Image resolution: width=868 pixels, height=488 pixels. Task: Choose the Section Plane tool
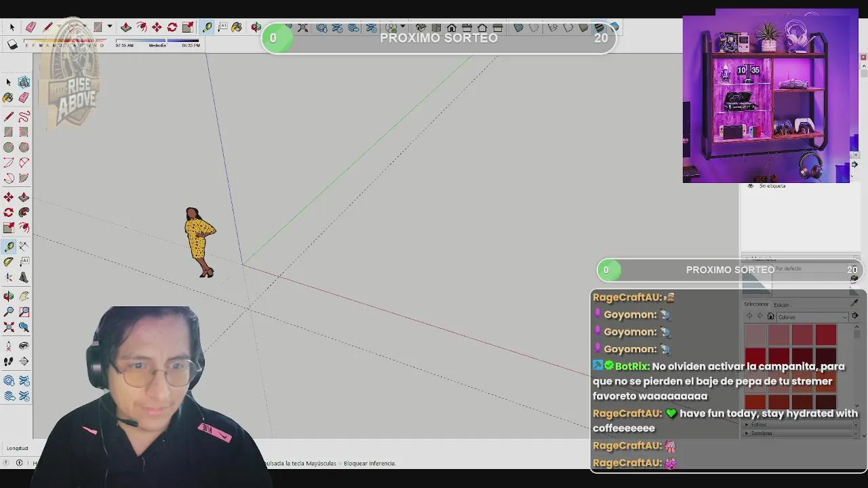(x=24, y=361)
